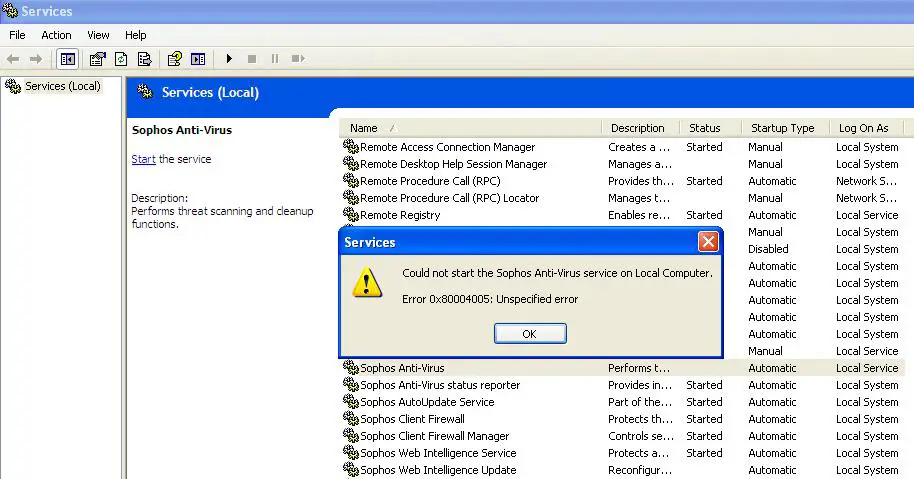Click Local Service cell in Remote Registry row
The width and height of the screenshot is (914, 479).
[x=867, y=215]
